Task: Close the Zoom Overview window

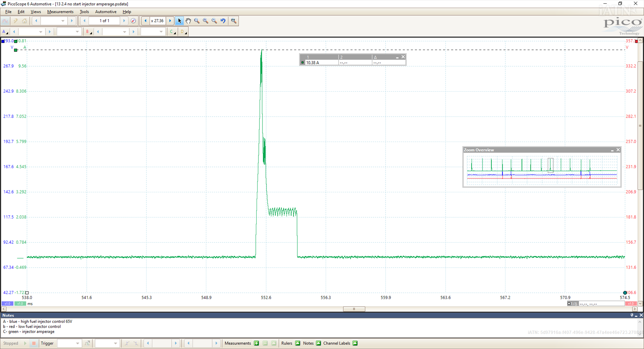Action: [x=618, y=150]
